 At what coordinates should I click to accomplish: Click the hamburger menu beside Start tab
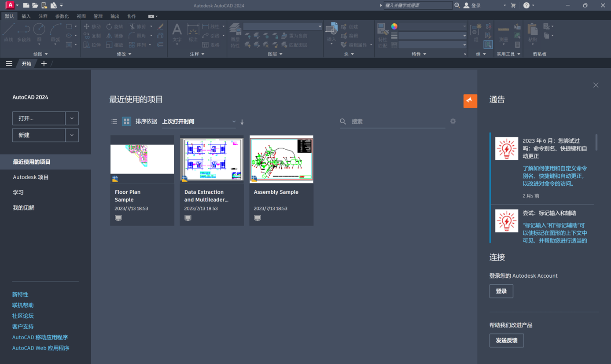tap(9, 64)
